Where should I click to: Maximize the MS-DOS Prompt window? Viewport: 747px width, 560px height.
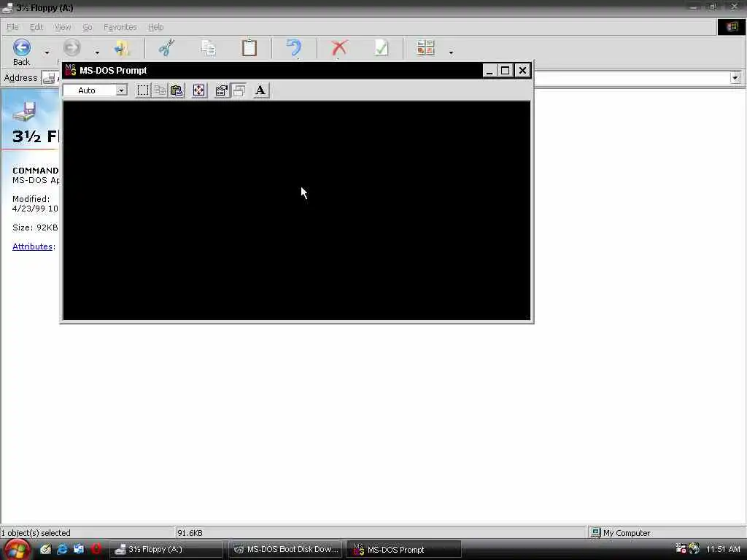point(505,71)
